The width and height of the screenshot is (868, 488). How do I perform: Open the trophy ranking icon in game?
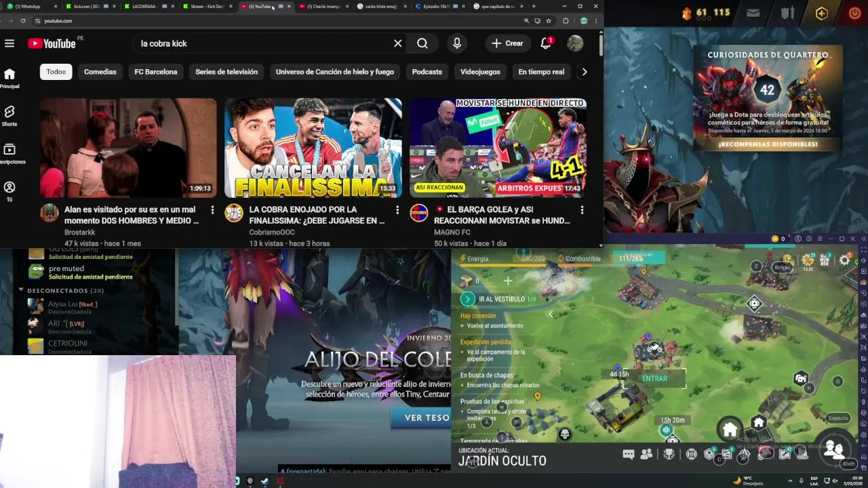click(x=669, y=454)
